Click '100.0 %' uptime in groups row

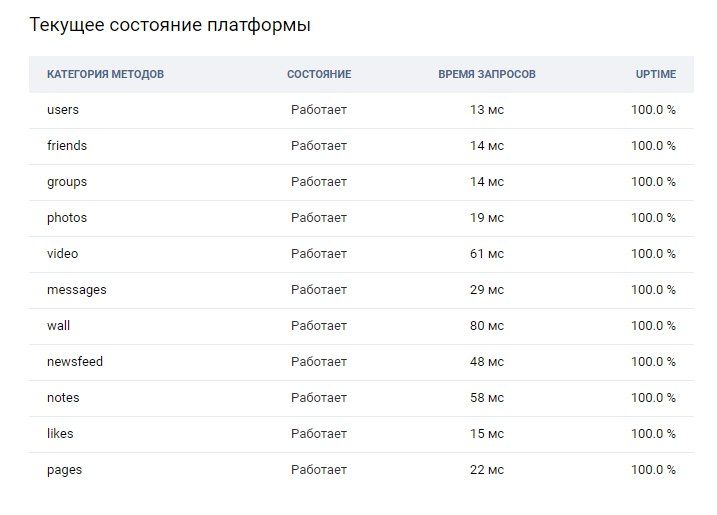pos(653,182)
